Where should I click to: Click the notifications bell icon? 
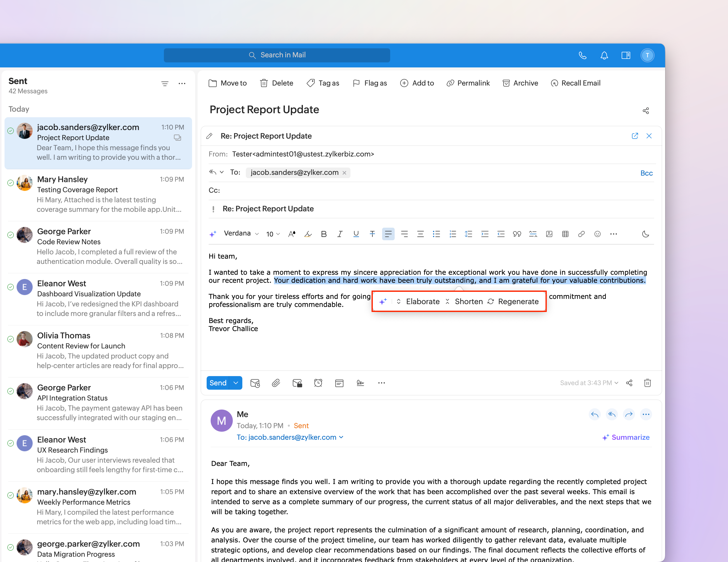point(604,55)
